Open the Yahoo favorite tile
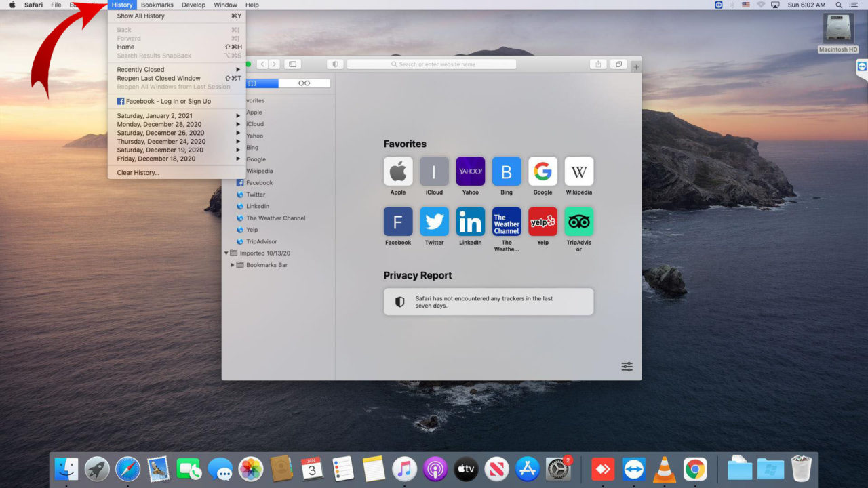 [x=471, y=171]
